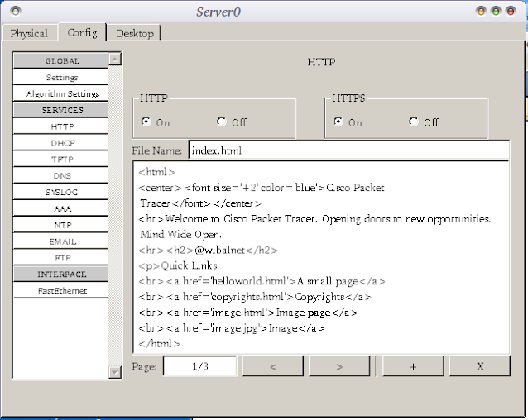Go to previous page with < button
Image resolution: width=528 pixels, height=420 pixels.
pyautogui.click(x=273, y=366)
